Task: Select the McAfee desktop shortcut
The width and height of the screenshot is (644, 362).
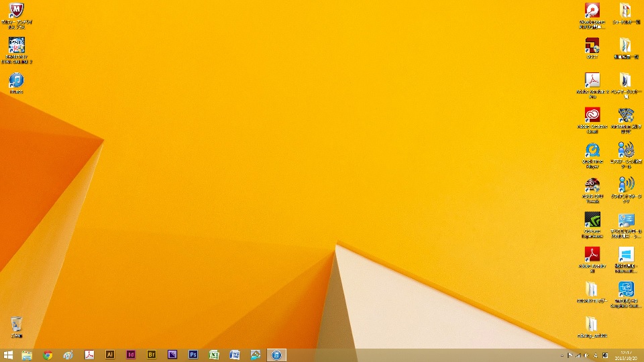Action: (17, 12)
